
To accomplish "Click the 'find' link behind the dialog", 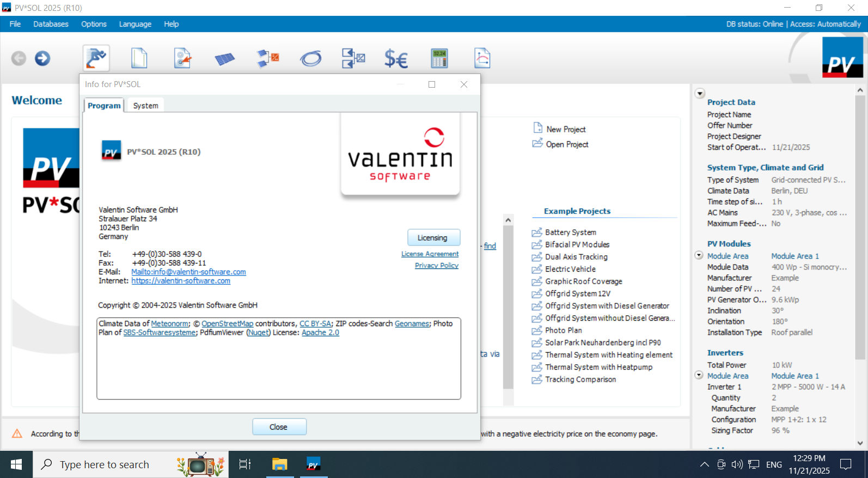I will (490, 246).
